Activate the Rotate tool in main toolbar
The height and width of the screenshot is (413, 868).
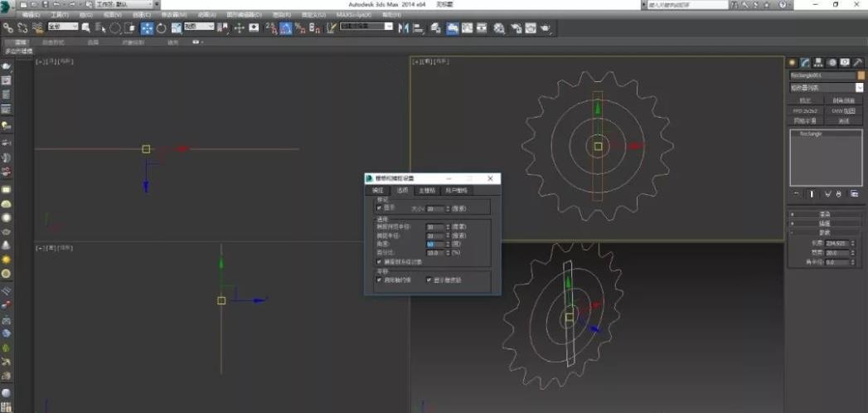coord(161,27)
